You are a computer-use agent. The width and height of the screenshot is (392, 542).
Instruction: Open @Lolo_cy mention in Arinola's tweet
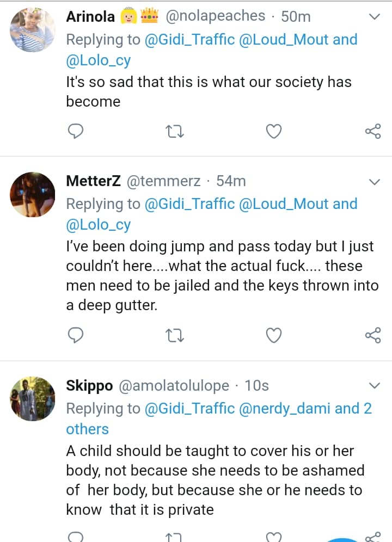tap(99, 60)
